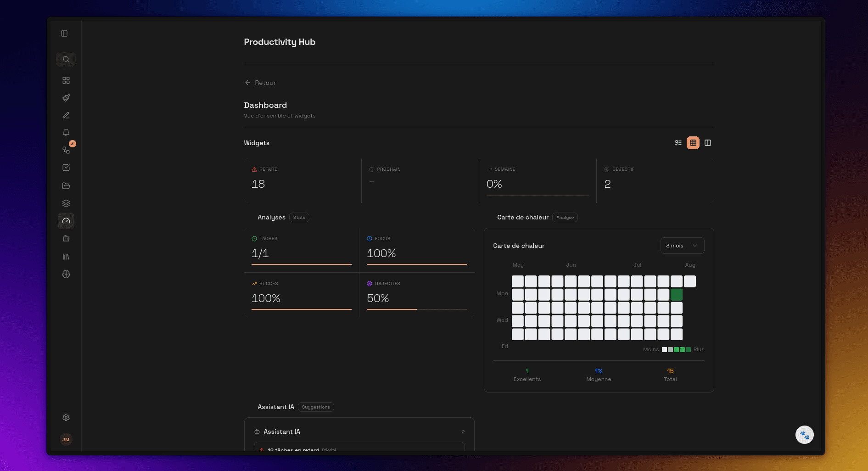
Task: Click the FOCUS 100% stat card
Action: pos(417,250)
